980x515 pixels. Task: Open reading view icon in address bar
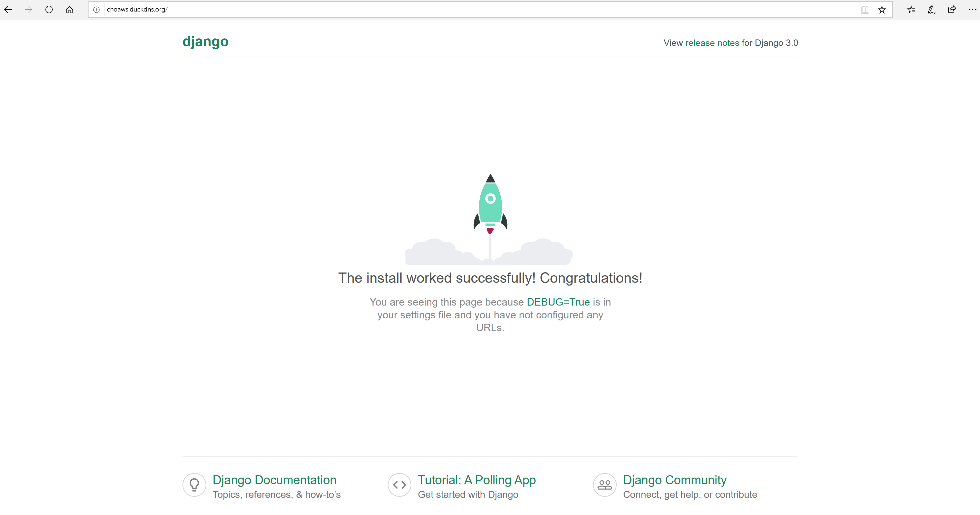(x=865, y=10)
